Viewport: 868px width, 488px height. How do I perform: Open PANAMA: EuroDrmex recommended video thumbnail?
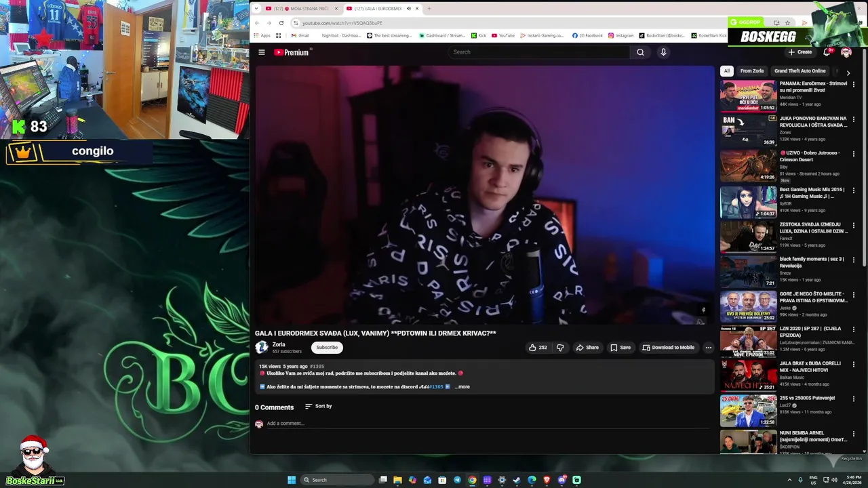point(748,96)
